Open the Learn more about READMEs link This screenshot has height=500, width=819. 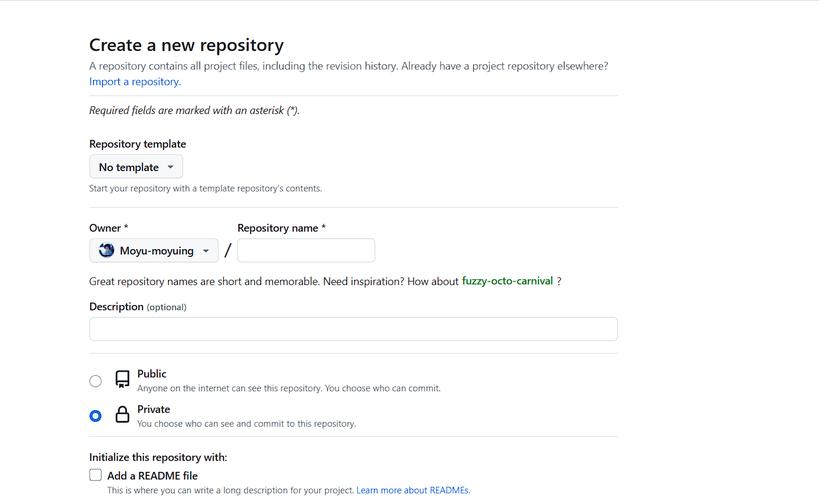[x=413, y=490]
